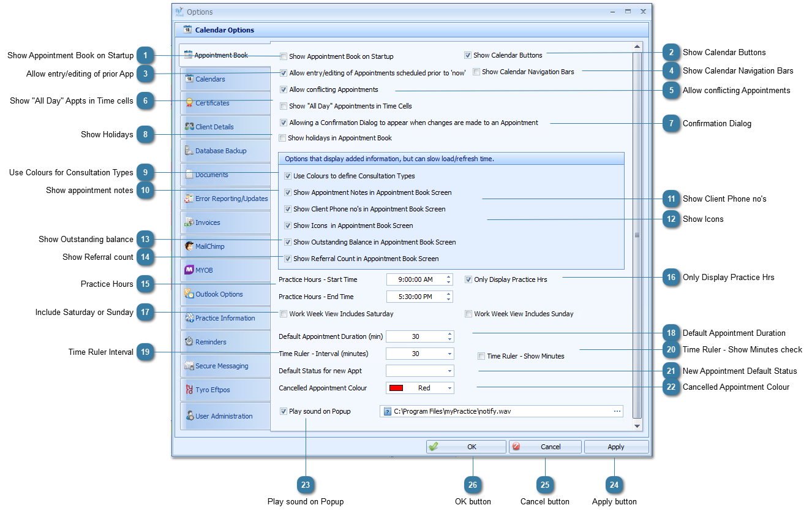Open the Invoices options tab
The width and height of the screenshot is (812, 516).
224,222
